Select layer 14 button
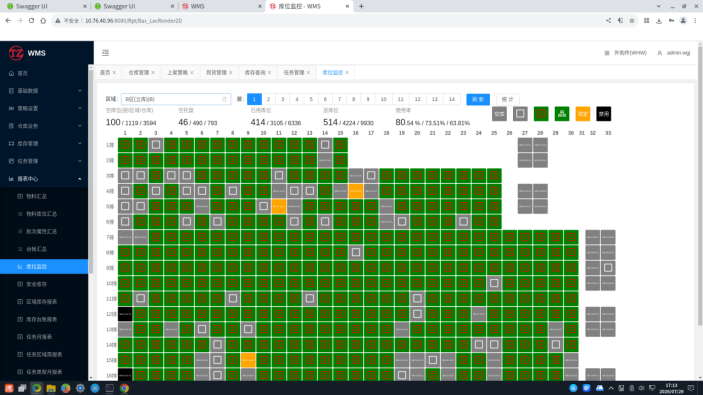This screenshot has height=395, width=703. [x=452, y=99]
